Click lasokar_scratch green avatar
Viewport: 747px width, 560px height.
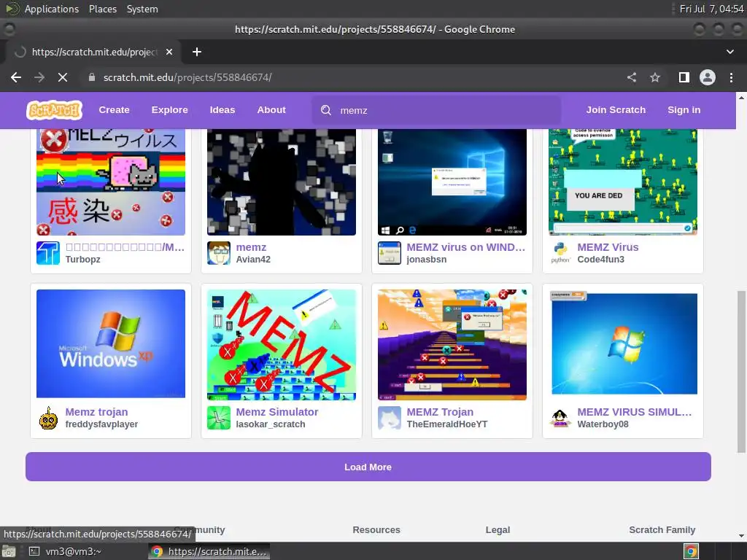(219, 418)
